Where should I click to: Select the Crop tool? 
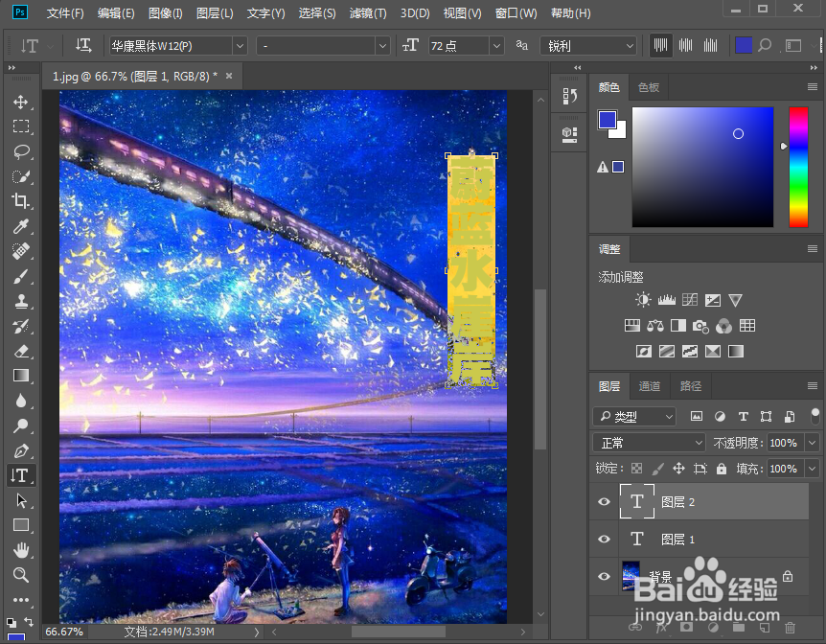pyautogui.click(x=21, y=201)
